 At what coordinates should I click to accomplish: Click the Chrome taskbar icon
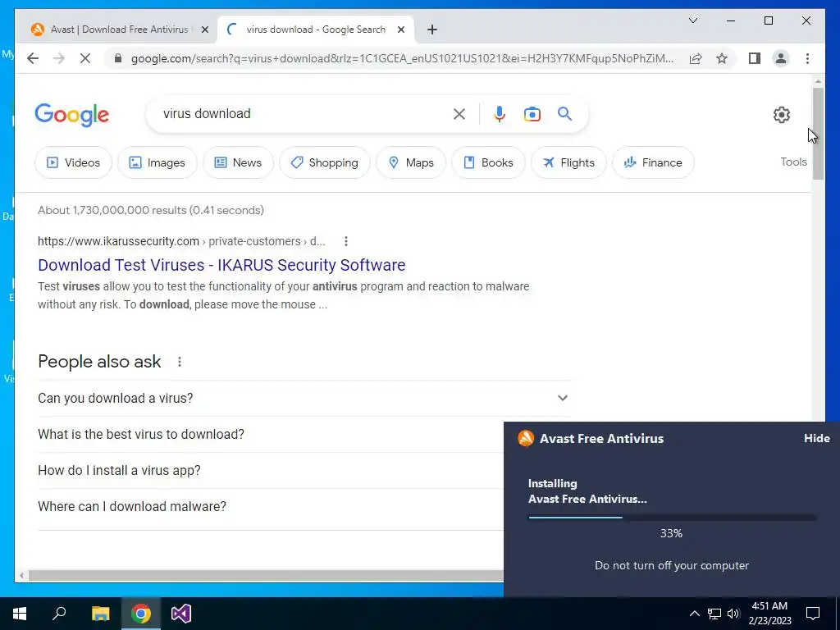click(x=141, y=614)
